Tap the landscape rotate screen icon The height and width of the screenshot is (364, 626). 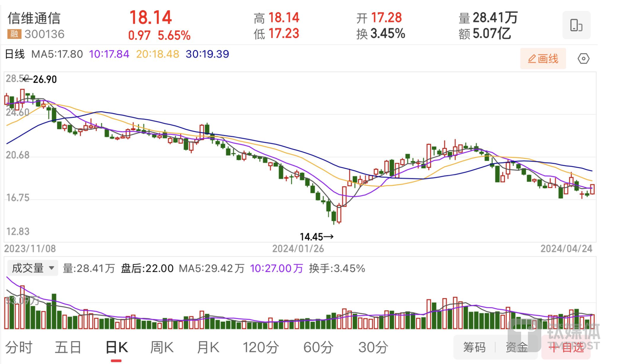[576, 25]
